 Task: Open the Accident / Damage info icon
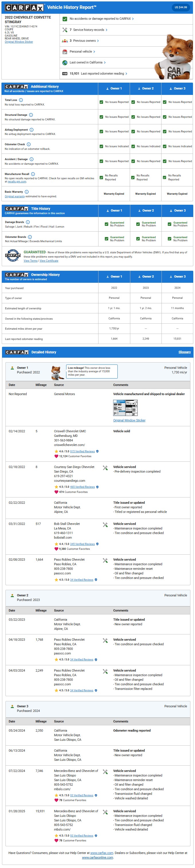click(31, 159)
